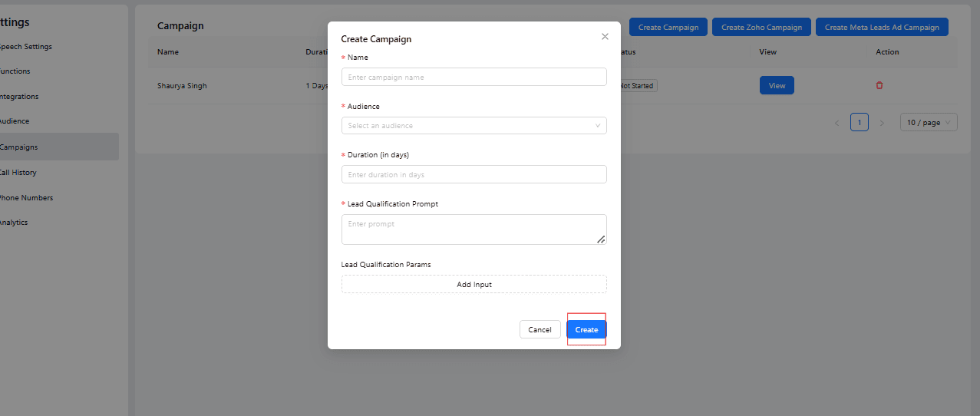Close the Create Campaign dialog
Screen dimensions: 980x416
tap(605, 37)
